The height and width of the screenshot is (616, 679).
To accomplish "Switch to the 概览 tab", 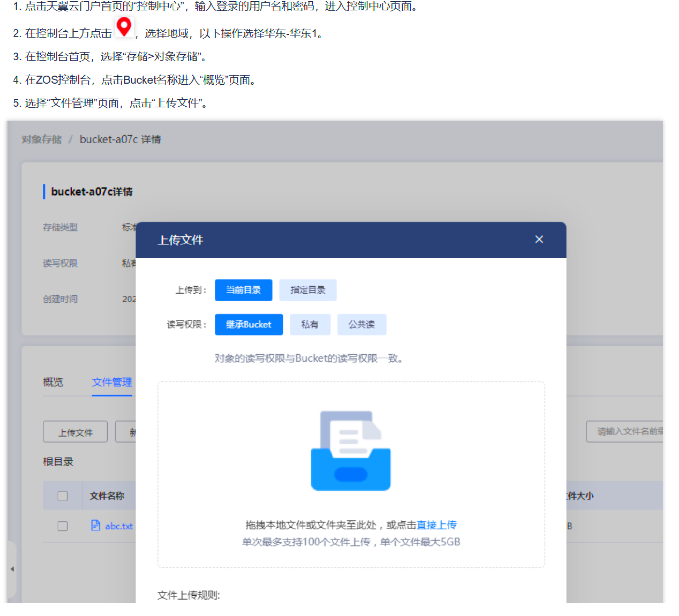I will pos(53,382).
